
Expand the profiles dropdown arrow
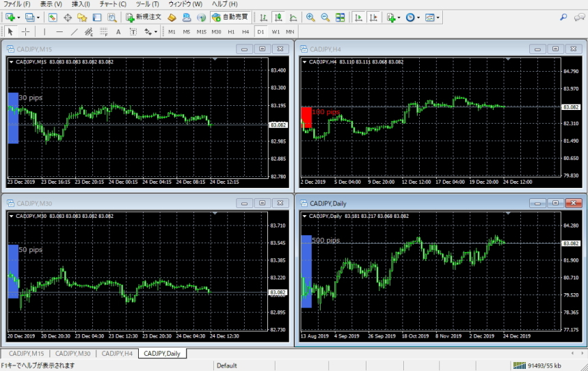pos(38,18)
